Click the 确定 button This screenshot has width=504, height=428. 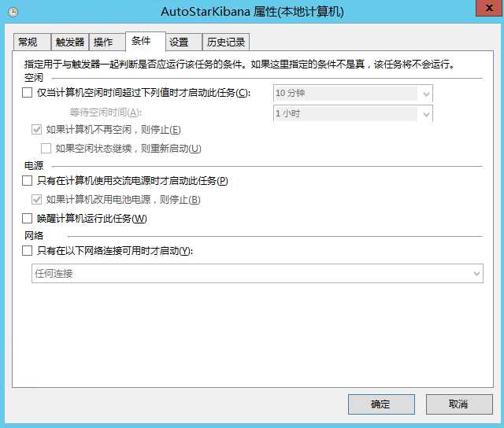381,404
